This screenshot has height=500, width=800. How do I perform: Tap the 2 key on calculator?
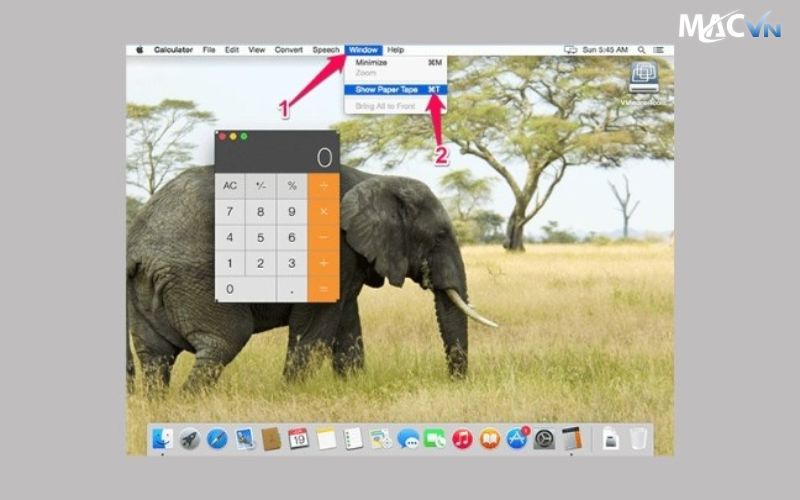pos(261,263)
